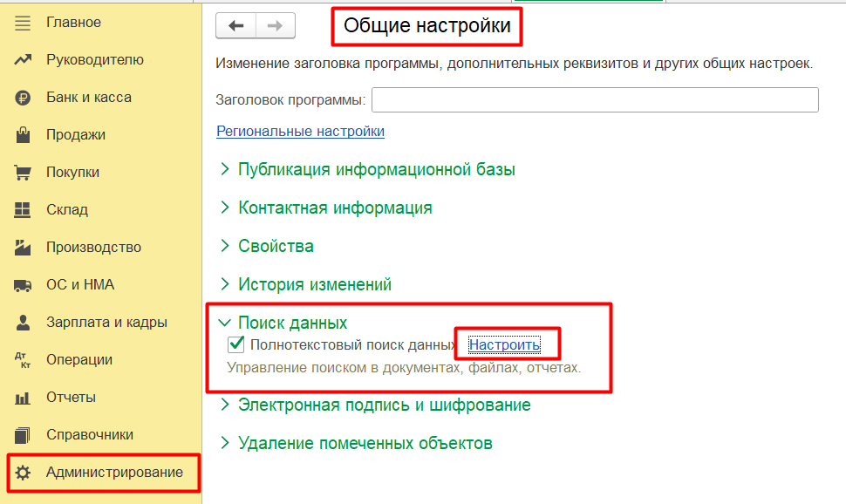Expand Электронная подпись и шифрование section
The width and height of the screenshot is (846, 504).
coord(384,405)
